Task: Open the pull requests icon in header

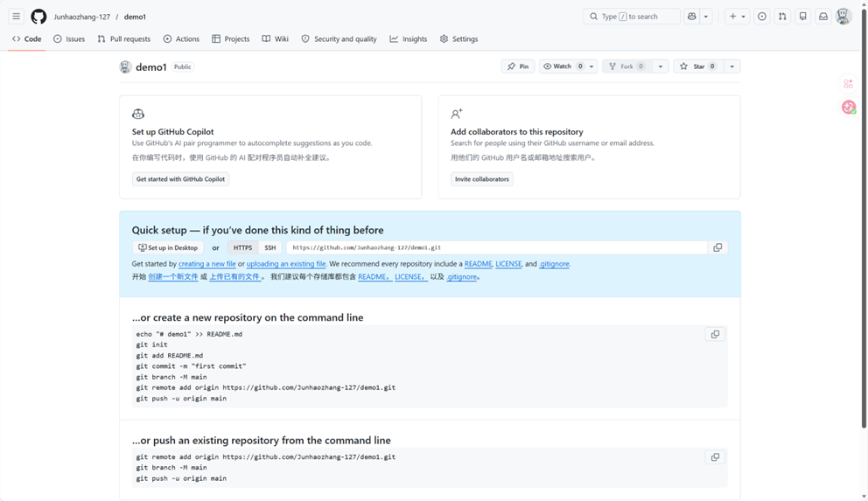Action: click(782, 17)
